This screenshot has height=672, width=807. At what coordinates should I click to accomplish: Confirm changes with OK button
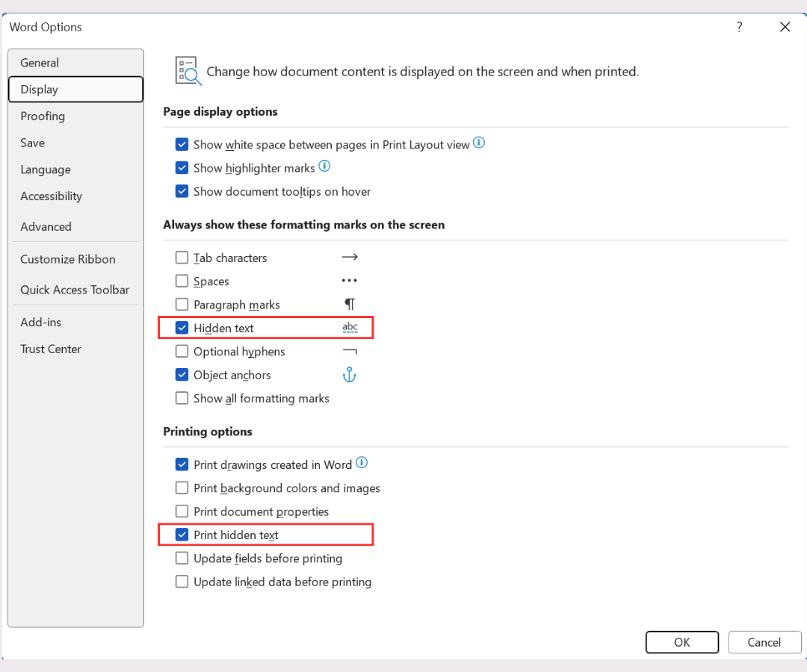point(682,642)
